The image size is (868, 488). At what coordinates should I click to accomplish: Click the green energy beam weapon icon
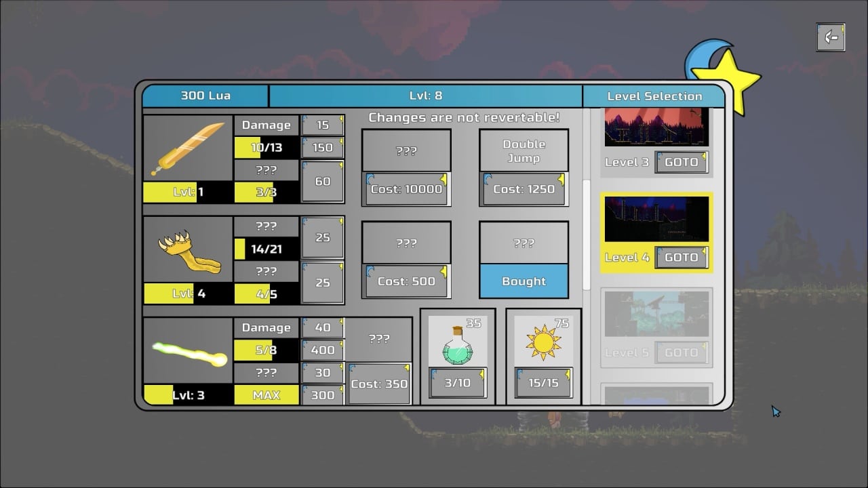click(x=188, y=350)
